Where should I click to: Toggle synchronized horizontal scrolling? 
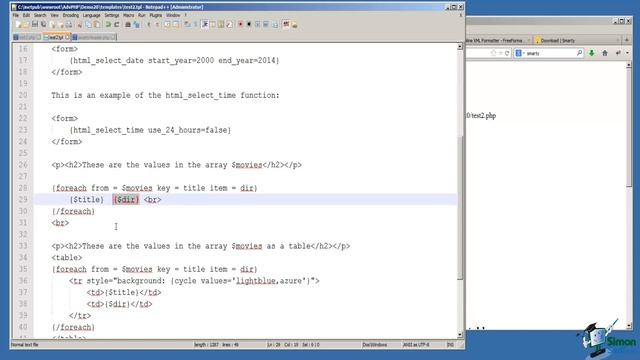tap(176, 24)
